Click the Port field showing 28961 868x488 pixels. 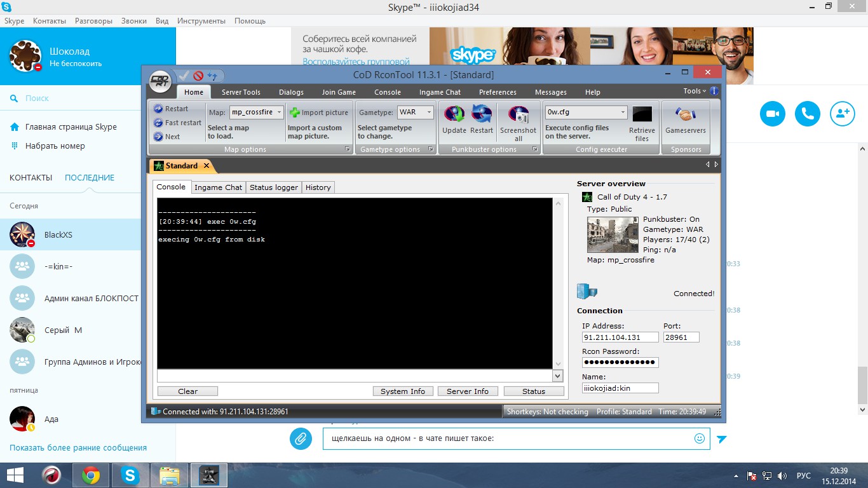681,337
